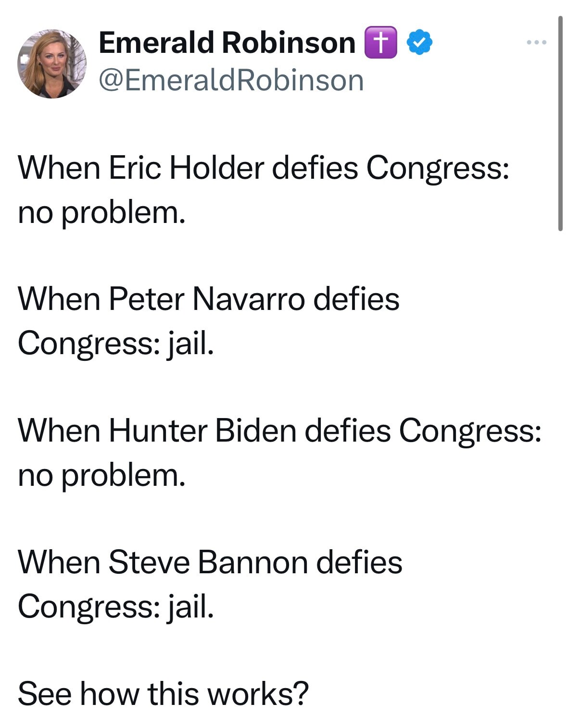This screenshot has width=567, height=728.
Task: Open the @EmeraldRobinson handle link
Action: (231, 80)
